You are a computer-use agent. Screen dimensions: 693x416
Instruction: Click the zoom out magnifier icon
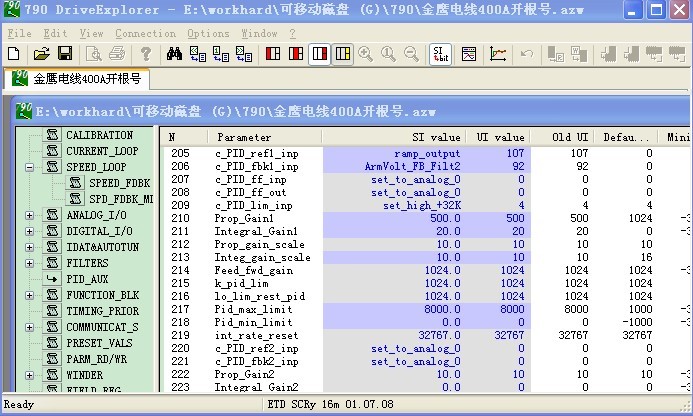point(411,54)
